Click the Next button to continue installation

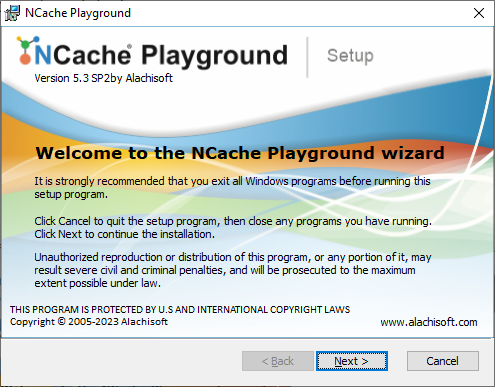tap(352, 361)
